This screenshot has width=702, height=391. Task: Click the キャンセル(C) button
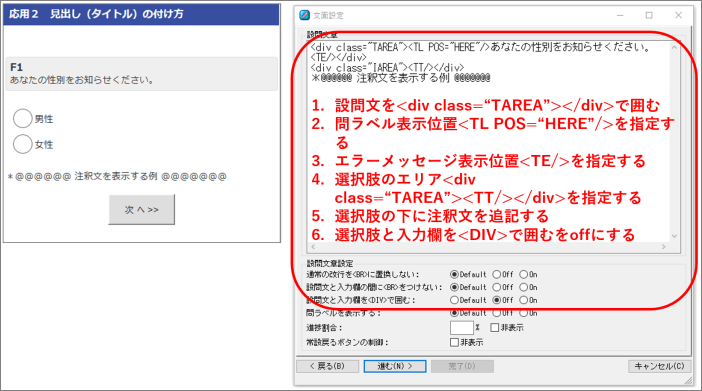(659, 366)
